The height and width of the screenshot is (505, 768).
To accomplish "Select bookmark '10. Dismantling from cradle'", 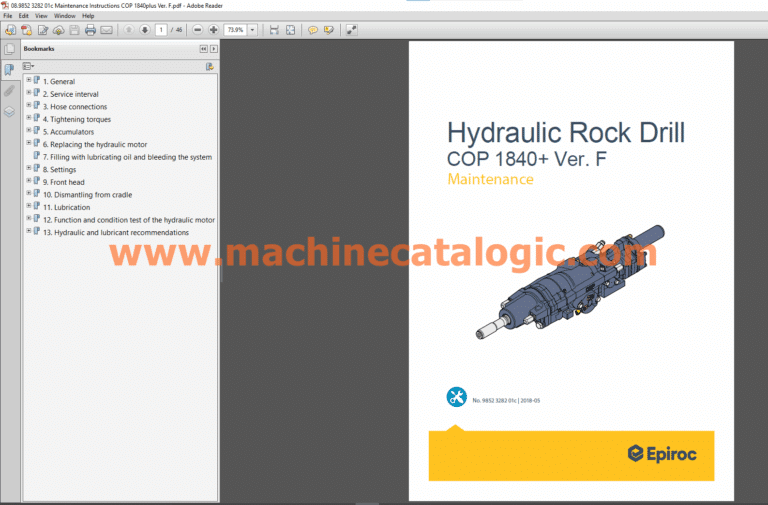I will tap(88, 195).
